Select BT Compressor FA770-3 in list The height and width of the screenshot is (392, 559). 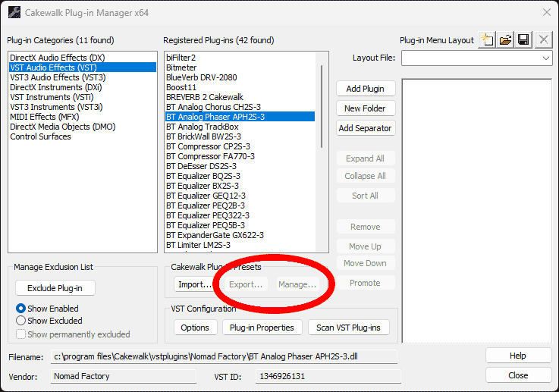[210, 156]
